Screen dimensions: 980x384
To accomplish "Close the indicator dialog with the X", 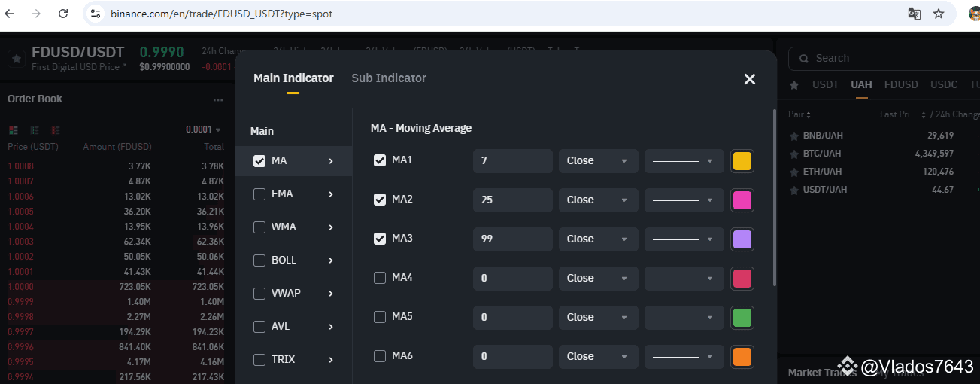I will tap(749, 79).
